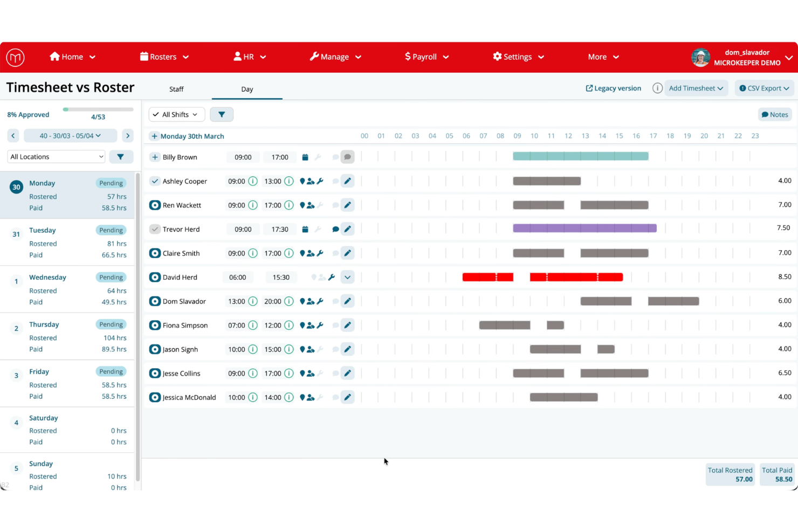
Task: Click the Notes button
Action: pos(775,114)
